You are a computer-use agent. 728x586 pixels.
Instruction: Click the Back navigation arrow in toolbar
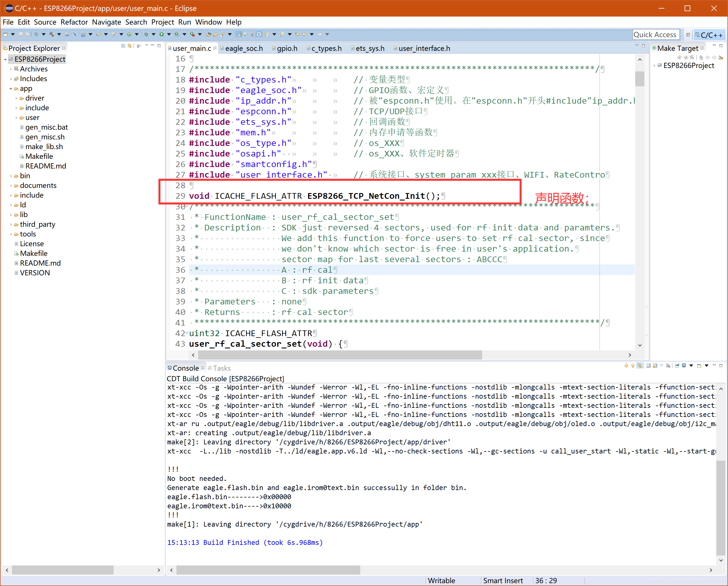(304, 35)
